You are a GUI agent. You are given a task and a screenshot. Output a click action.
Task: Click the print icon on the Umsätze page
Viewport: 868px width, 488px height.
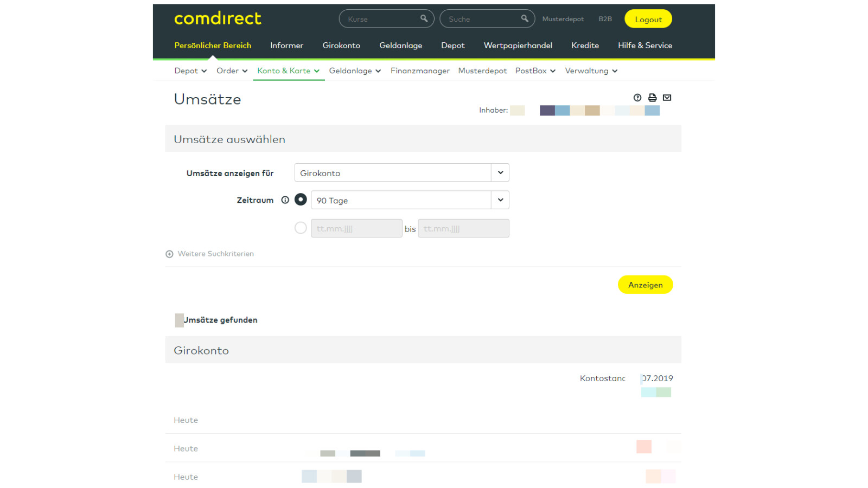[652, 98]
